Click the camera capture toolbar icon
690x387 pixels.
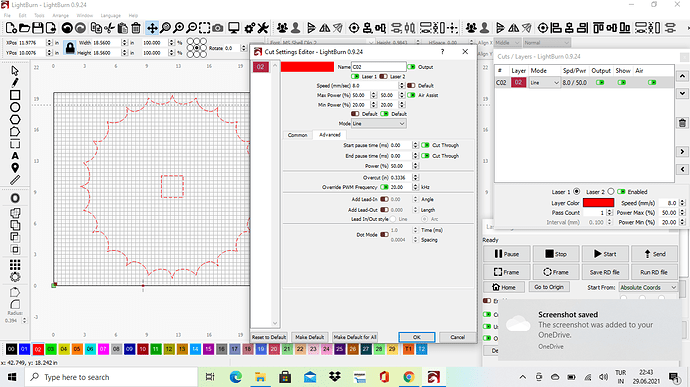[x=217, y=28]
